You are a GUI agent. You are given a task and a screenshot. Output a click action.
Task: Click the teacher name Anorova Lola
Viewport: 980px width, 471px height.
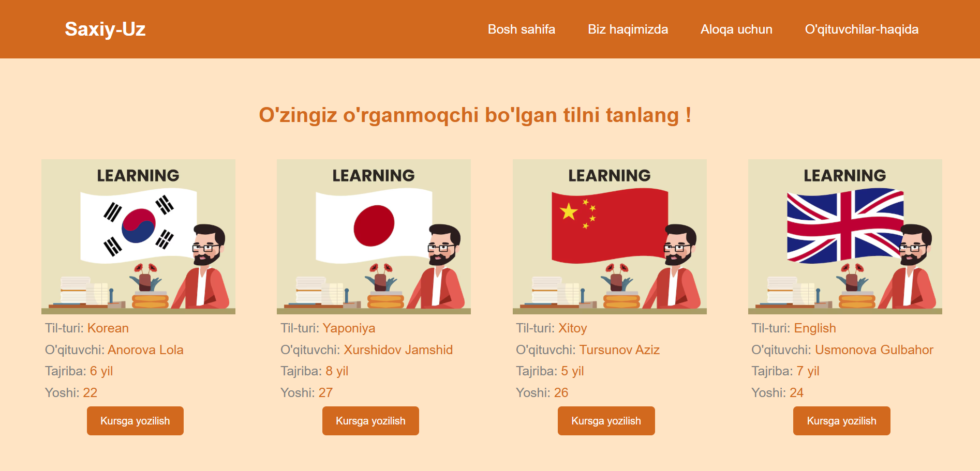[145, 350]
